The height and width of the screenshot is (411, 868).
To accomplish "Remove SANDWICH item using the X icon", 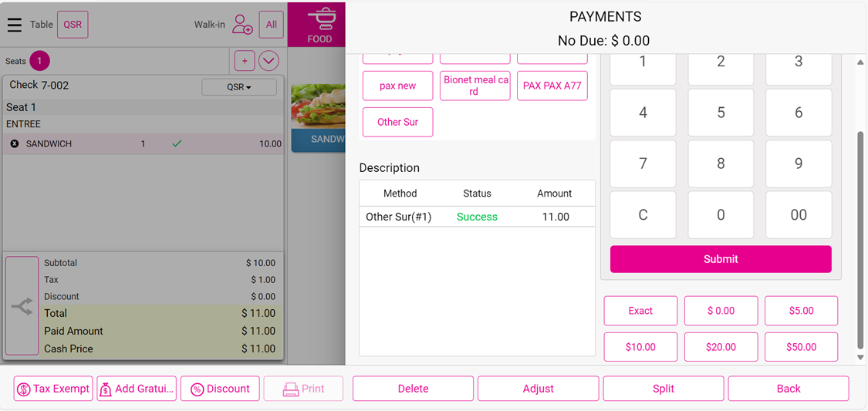I will click(15, 143).
